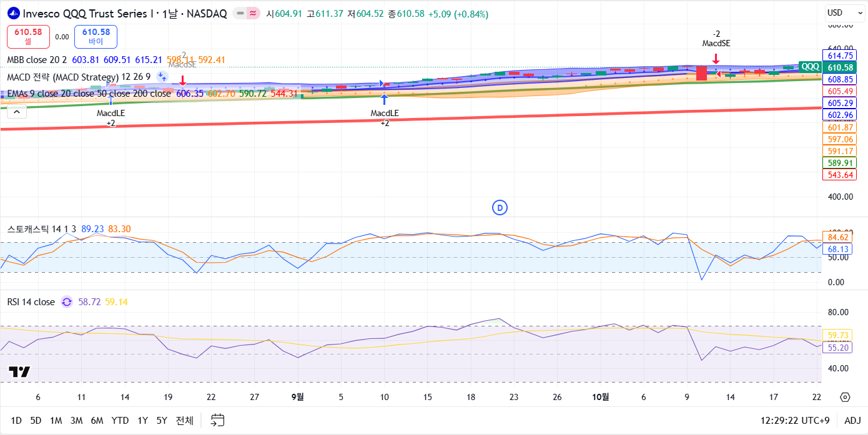Click the dividend D marker on chart
Screen dimensions: 868x435
pyautogui.click(x=499, y=208)
